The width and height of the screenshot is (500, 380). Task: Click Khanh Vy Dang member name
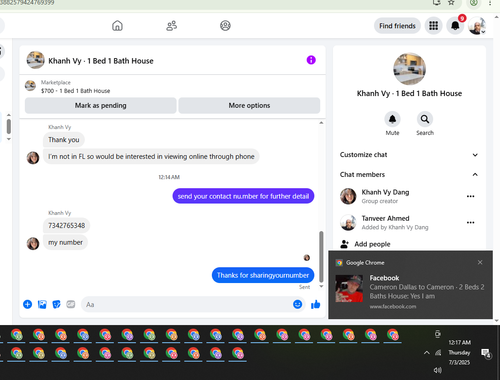point(385,192)
